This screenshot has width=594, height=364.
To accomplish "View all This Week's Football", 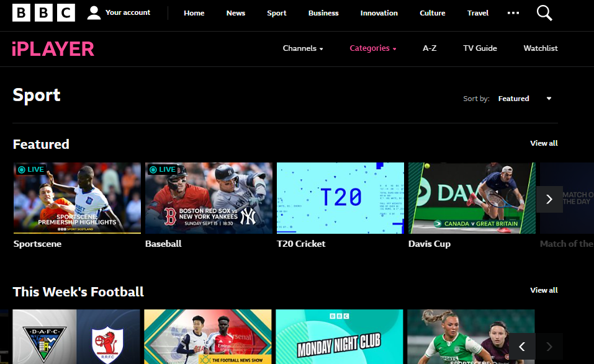I will point(544,290).
